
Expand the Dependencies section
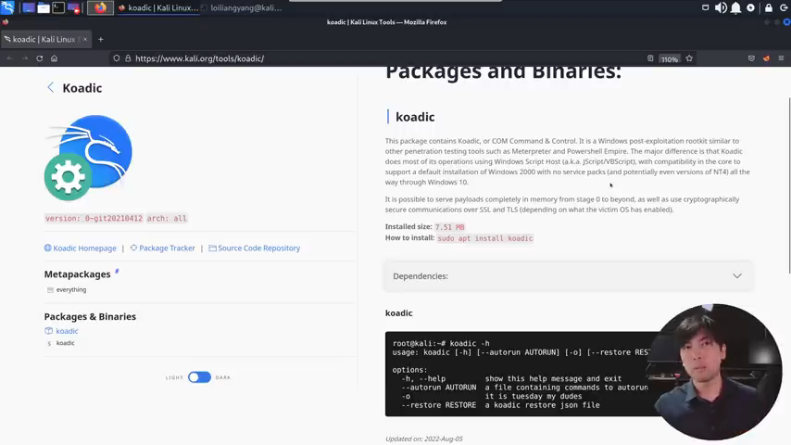click(569, 276)
